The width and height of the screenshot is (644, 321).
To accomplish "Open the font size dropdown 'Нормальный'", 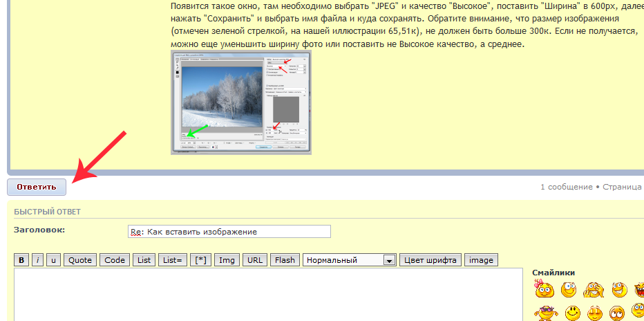I will coord(350,260).
